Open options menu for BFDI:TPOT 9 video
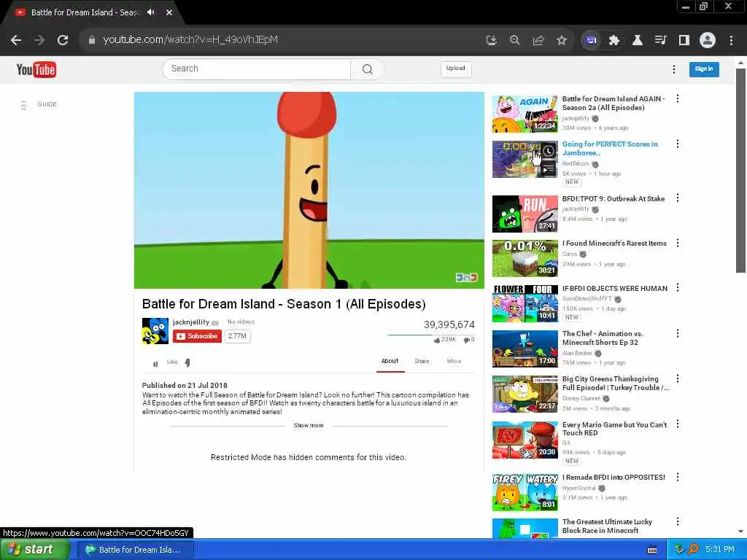 pyautogui.click(x=678, y=198)
